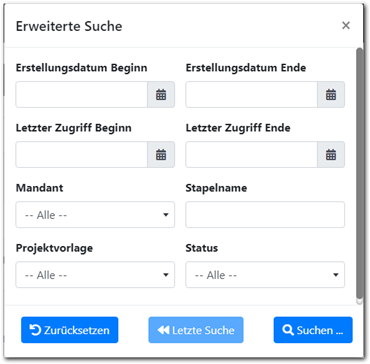370x364 pixels.
Task: Close the Erweiterte Suche dialog
Action: (x=346, y=26)
